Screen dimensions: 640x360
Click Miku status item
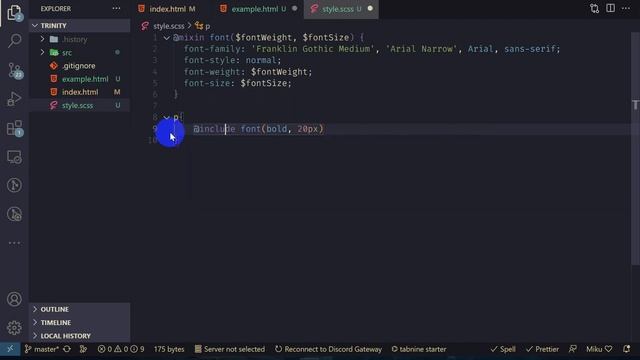click(599, 349)
